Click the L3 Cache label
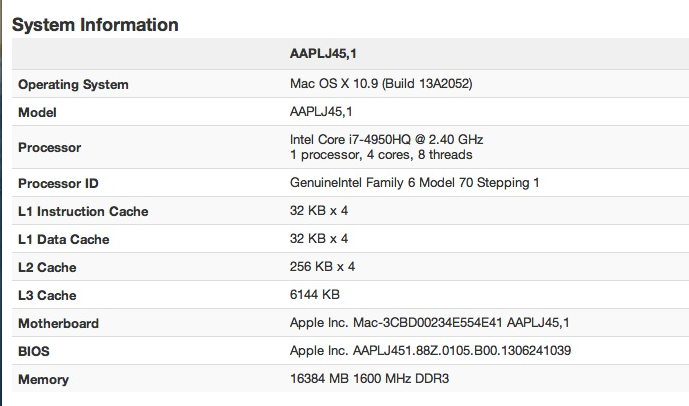Image resolution: width=689 pixels, height=406 pixels. point(47,295)
